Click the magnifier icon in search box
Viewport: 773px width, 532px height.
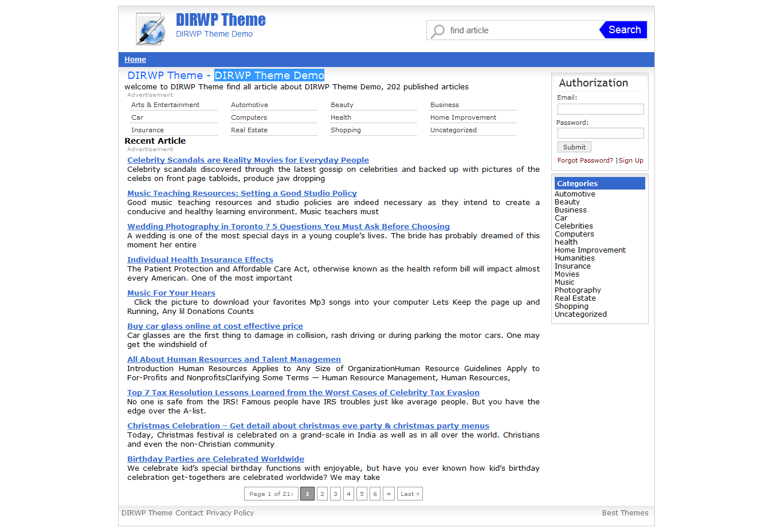pyautogui.click(x=438, y=31)
